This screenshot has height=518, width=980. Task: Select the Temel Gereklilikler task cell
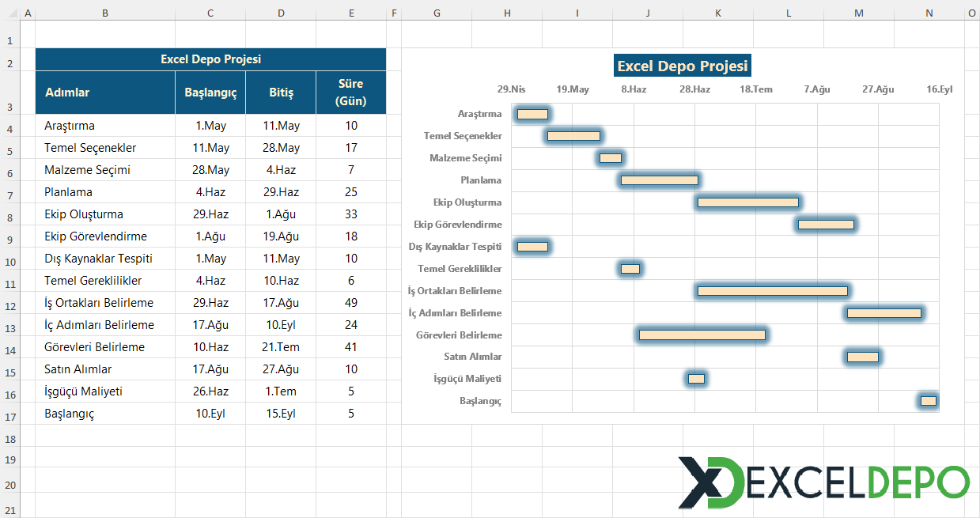click(105, 281)
